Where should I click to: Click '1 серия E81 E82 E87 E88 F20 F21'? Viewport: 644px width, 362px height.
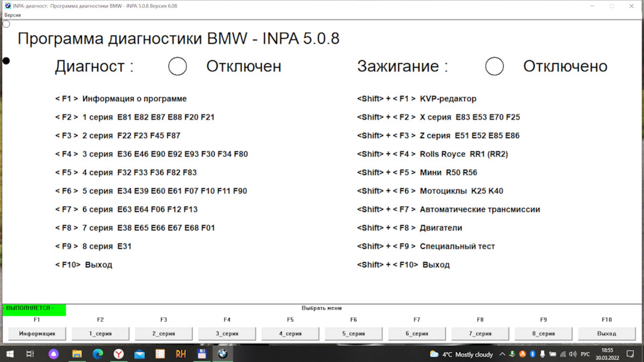coord(135,117)
